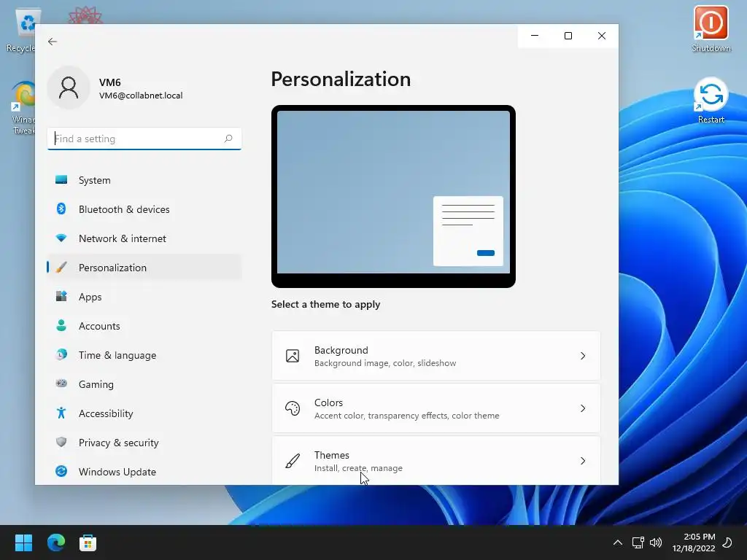Click the Gaming controller icon
Screen dimensions: 747x560
(61, 384)
